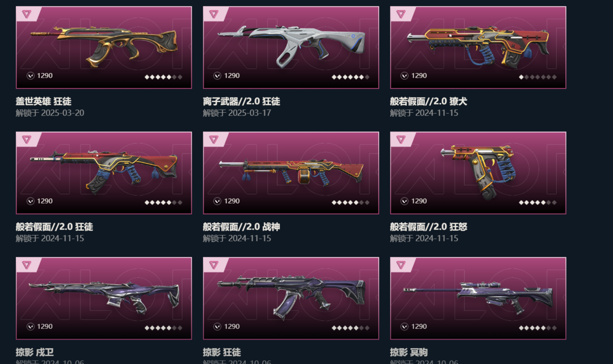
Task: Click VP currency icon on 掠影 冥驹 card
Action: [x=405, y=327]
